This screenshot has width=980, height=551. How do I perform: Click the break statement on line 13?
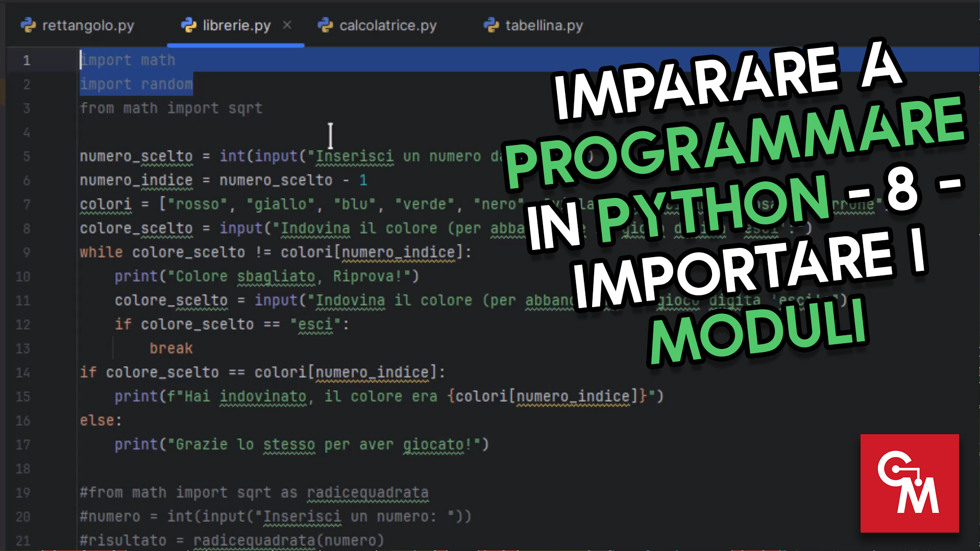[x=171, y=348]
